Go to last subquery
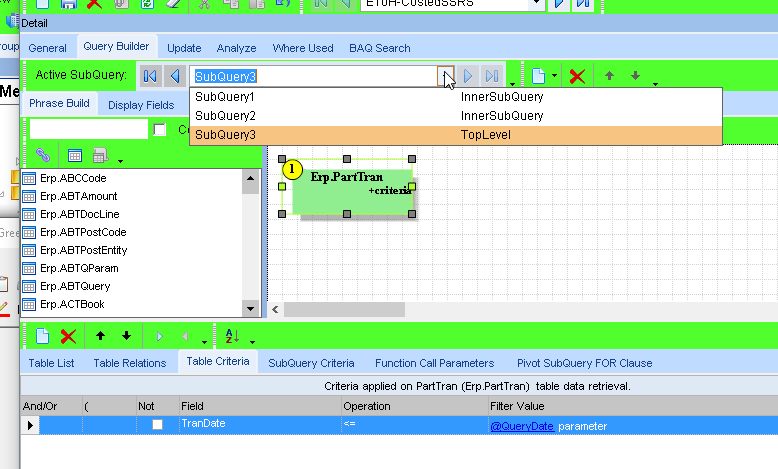The width and height of the screenshot is (778, 469). point(492,76)
